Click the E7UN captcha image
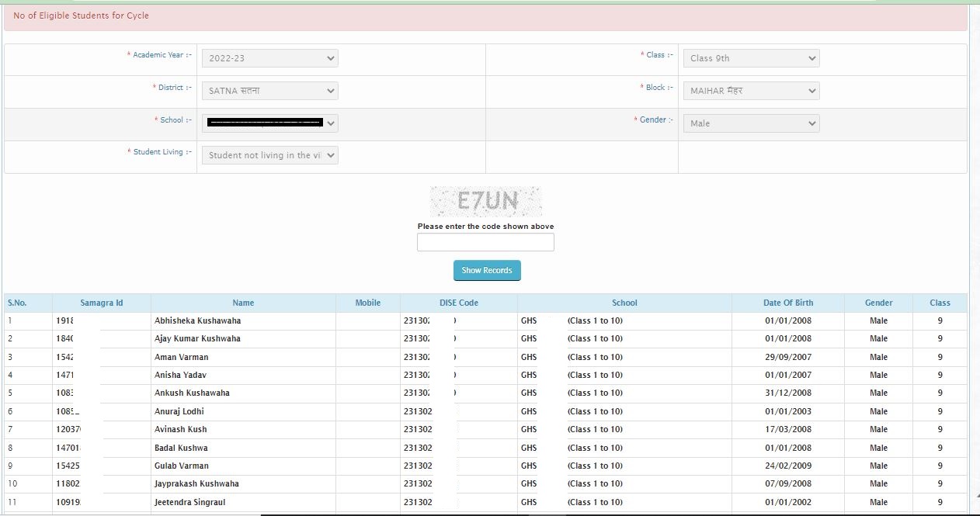This screenshot has height=516, width=980. click(x=486, y=202)
